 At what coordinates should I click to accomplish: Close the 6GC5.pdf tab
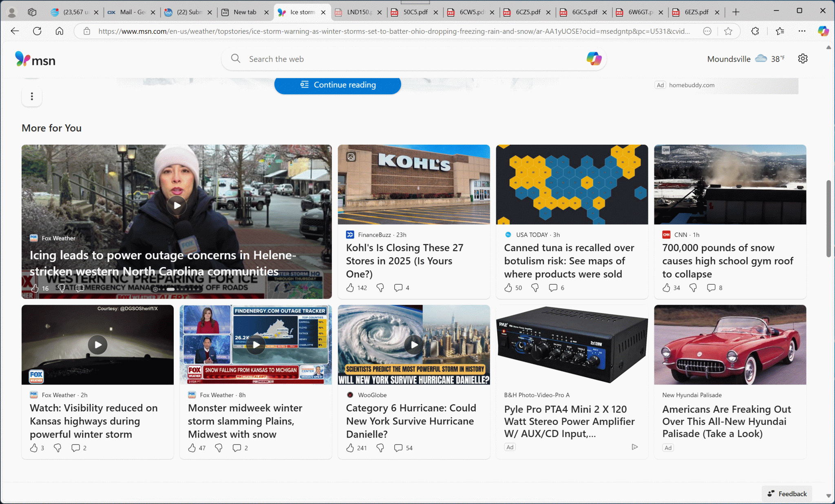click(x=605, y=12)
